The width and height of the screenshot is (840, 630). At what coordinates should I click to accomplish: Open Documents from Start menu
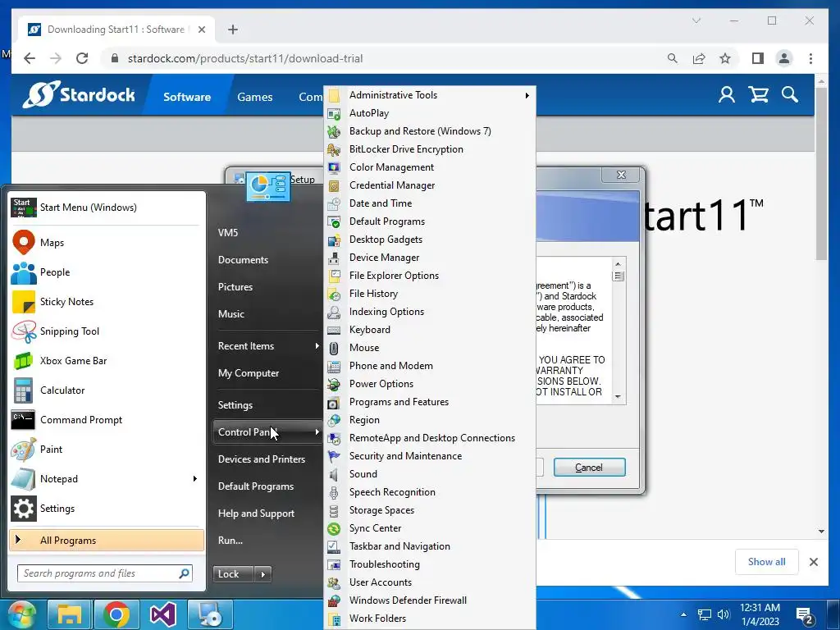click(x=243, y=260)
